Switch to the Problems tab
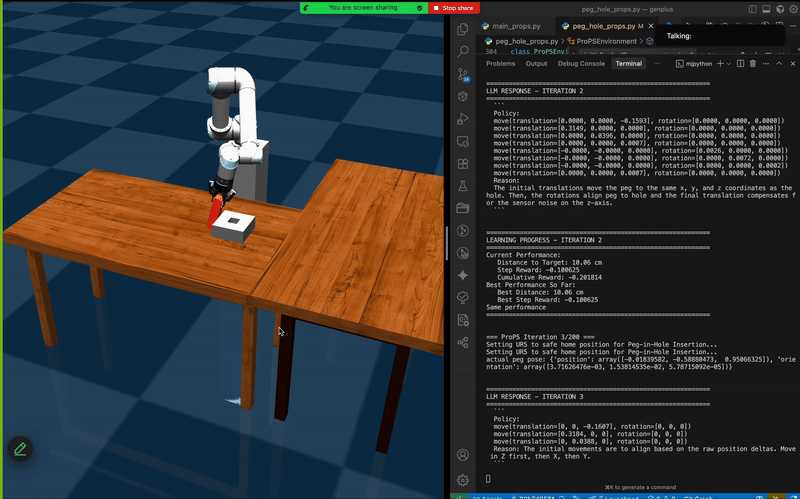This screenshot has height=499, width=800. [501, 64]
